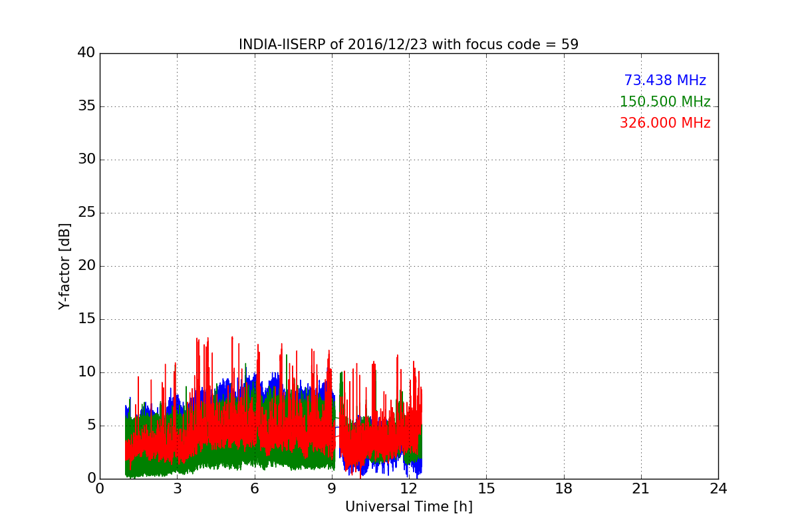Click the y-axis tick label 15
Viewport: 798px width, 532px height.
tap(86, 319)
